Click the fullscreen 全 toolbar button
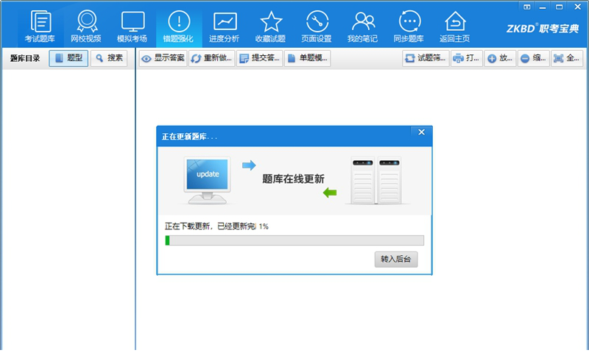Viewport: 589px width, 364px height. [x=567, y=58]
